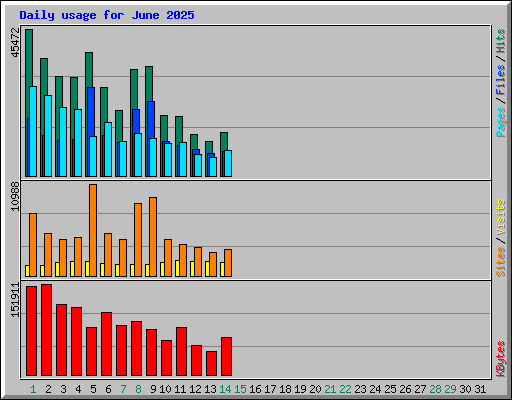This screenshot has width=512, height=400.
Task: Click the 'Sites' legend label
Action: pos(501,262)
